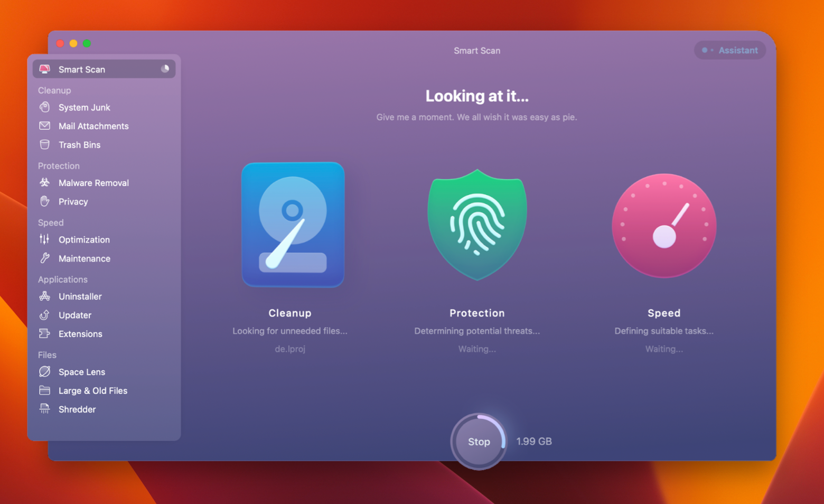Image resolution: width=824 pixels, height=504 pixels.
Task: Select the Optimization tool
Action: click(84, 239)
